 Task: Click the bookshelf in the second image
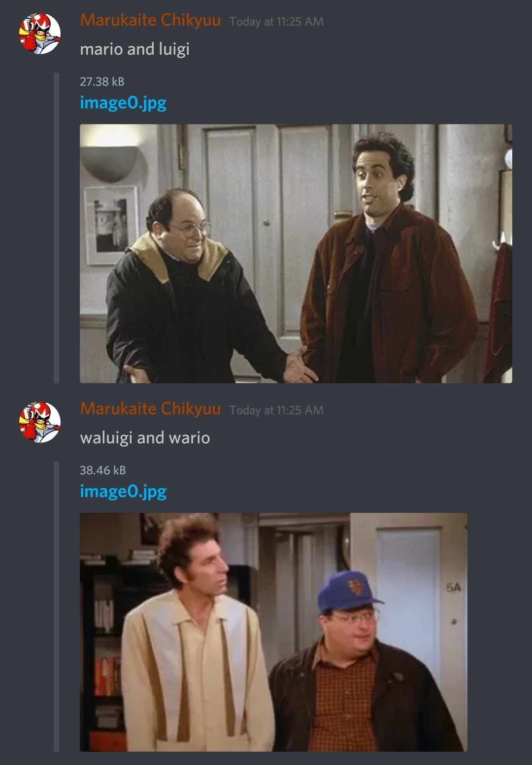pyautogui.click(x=103, y=650)
